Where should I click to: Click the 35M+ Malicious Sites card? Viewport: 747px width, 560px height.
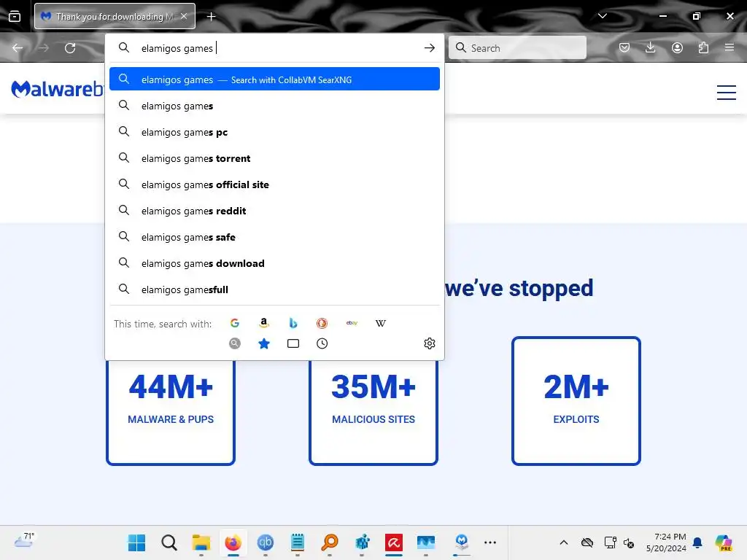click(373, 412)
